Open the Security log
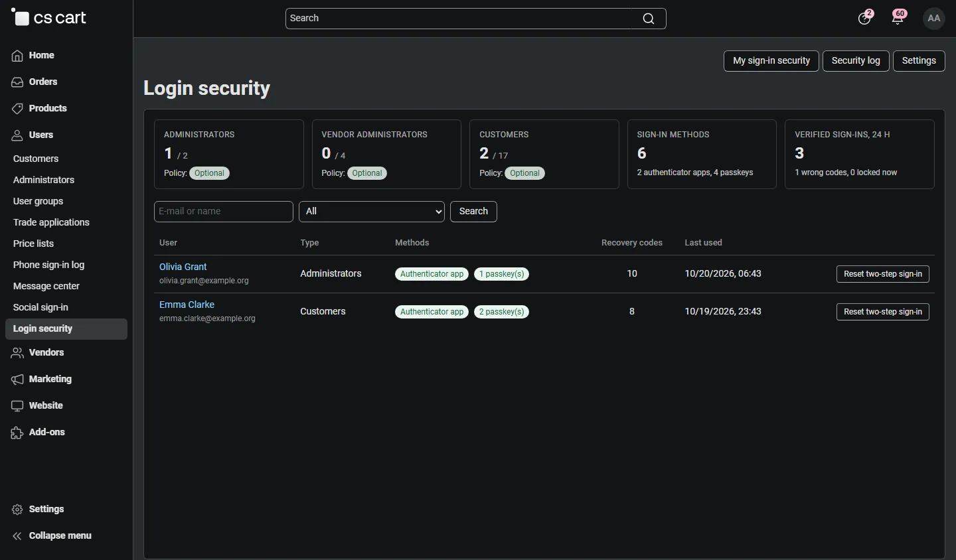 (856, 61)
